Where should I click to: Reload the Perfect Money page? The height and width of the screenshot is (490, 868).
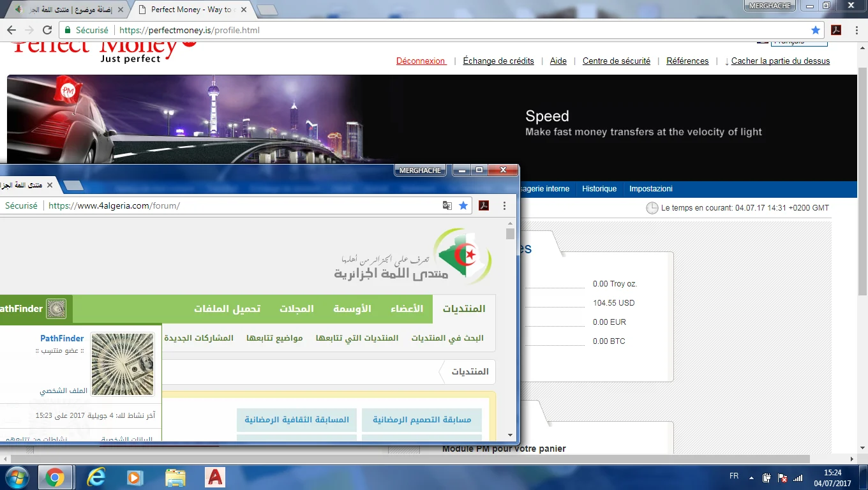47,30
